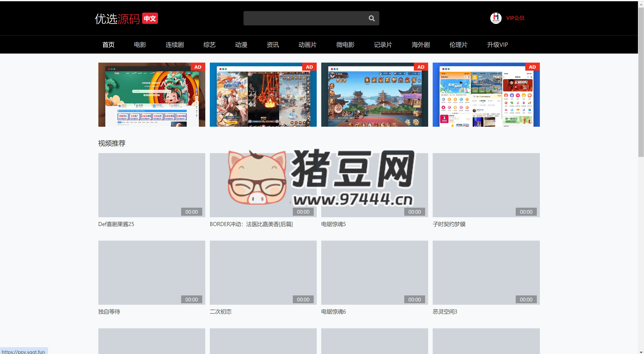Viewport: 644px width, 354px height.
Task: Open the 恶灵空间3 video thumbnail
Action: (x=486, y=273)
